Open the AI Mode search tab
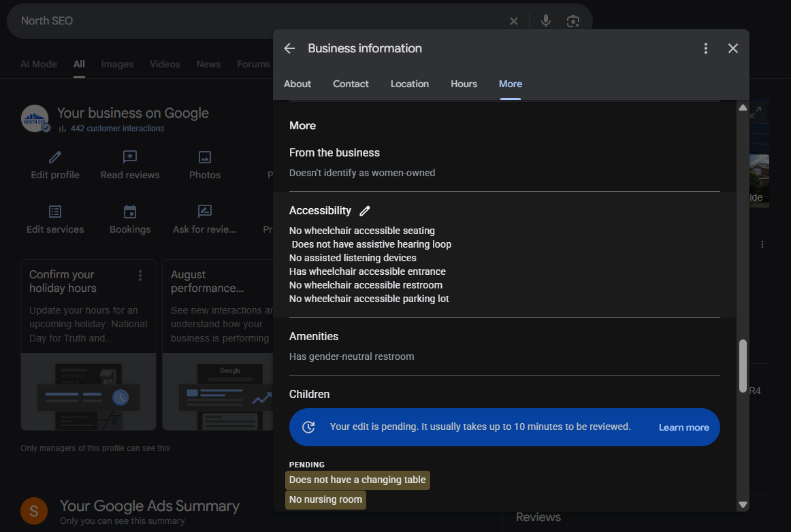This screenshot has width=791, height=532. [x=39, y=64]
